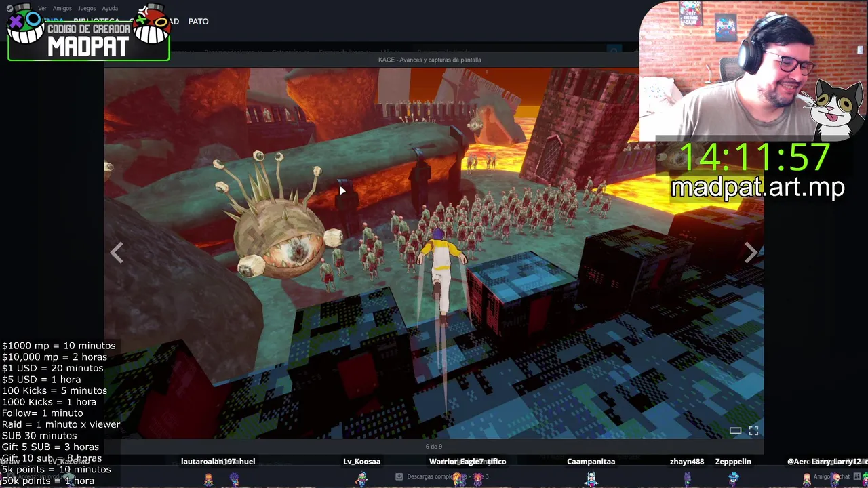This screenshot has width=868, height=488.
Task: Enter fullscreen for the screenshot viewer
Action: tap(753, 430)
